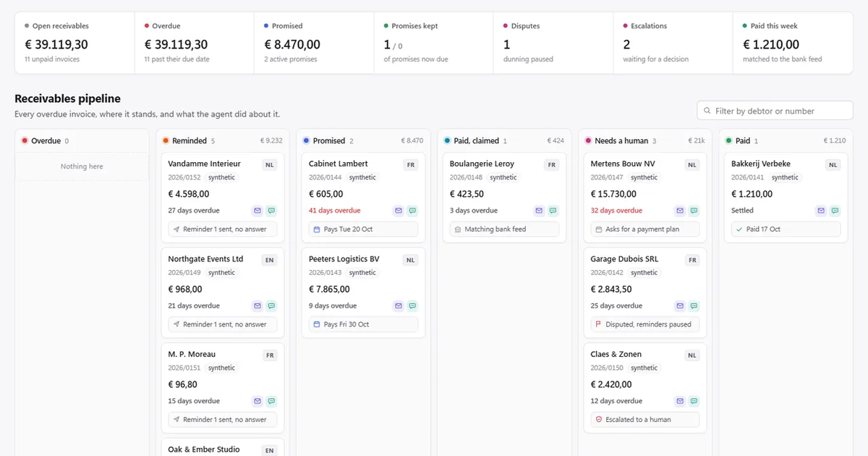This screenshot has height=456, width=868.
Task: Click calendar icon in 'Pays Tue 20 Oct'
Action: [317, 229]
